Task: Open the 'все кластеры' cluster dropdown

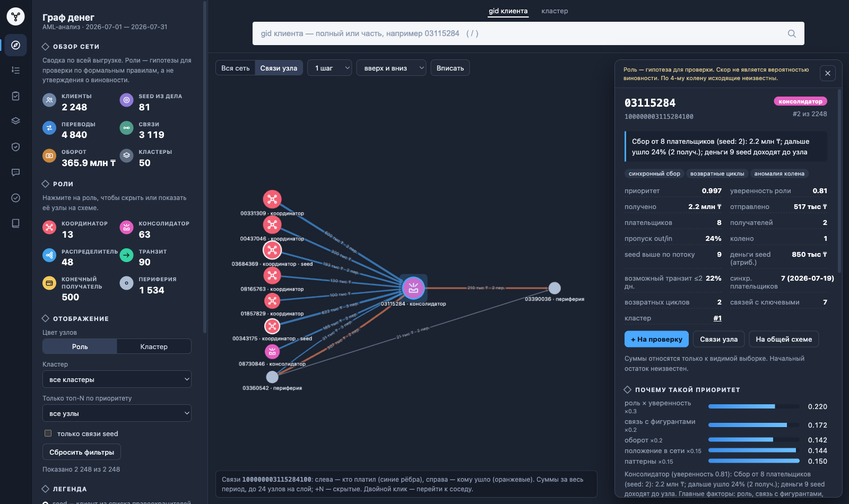Action: click(x=117, y=379)
